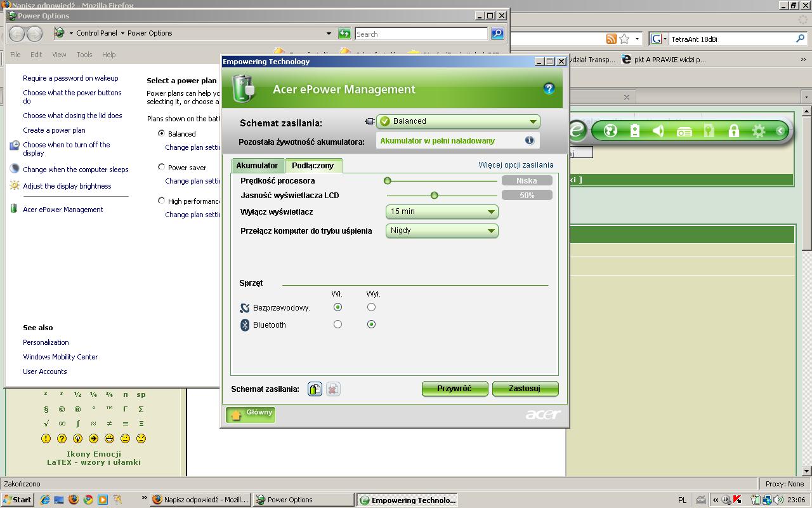
Task: Open speaker eAudio icon in Empowering toolbar
Action: [x=659, y=131]
